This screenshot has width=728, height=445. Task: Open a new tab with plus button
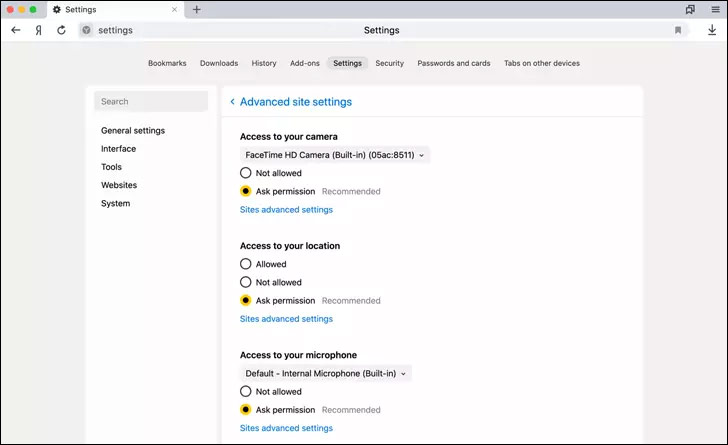tap(197, 9)
